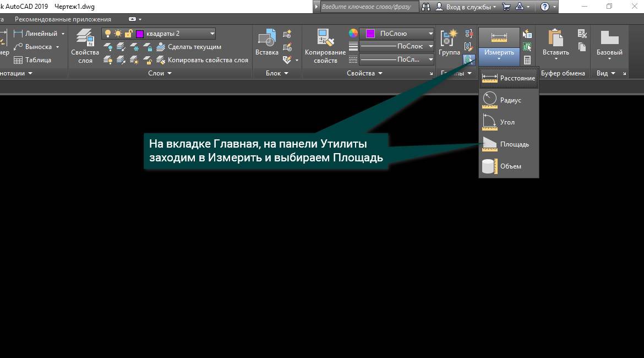Click the Группа group tool icon
The height and width of the screenshot is (358, 644).
(x=449, y=43)
